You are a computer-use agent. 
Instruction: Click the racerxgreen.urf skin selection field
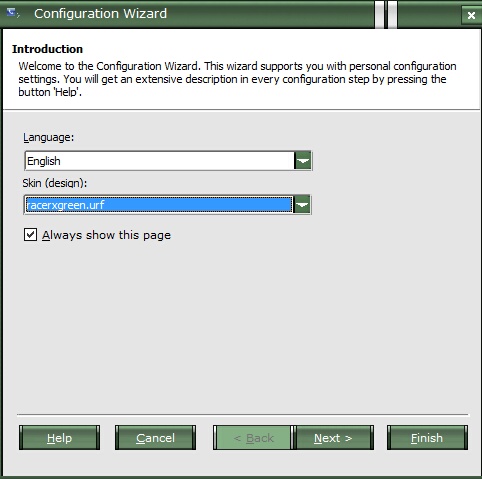pos(167,205)
